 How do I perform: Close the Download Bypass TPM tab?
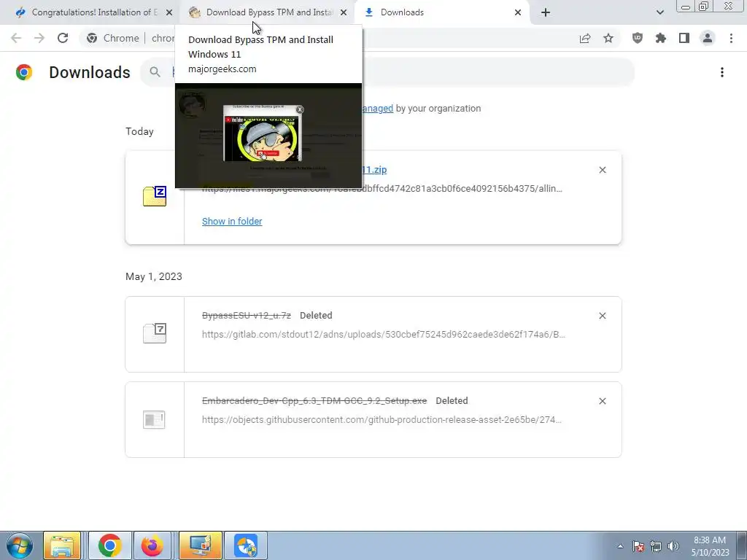[344, 12]
